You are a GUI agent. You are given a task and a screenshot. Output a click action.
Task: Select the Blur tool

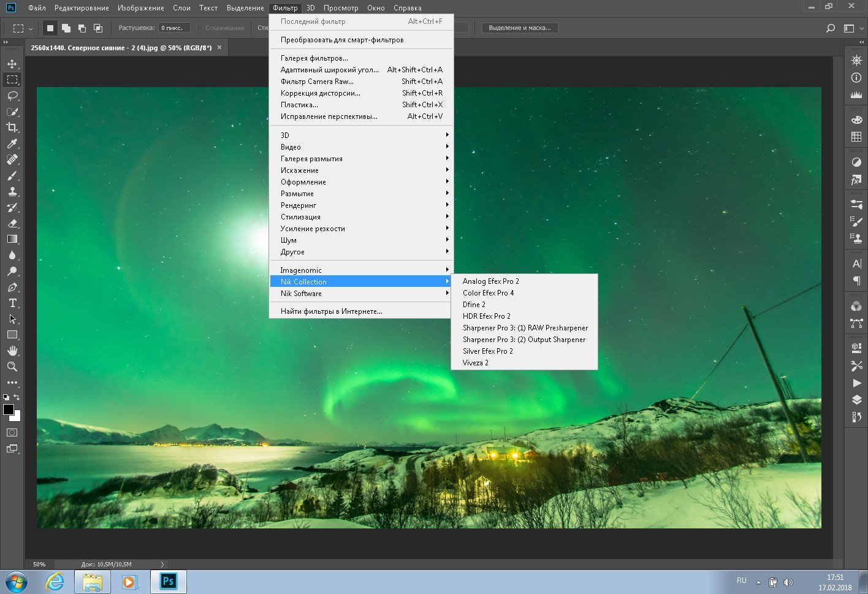click(12, 255)
